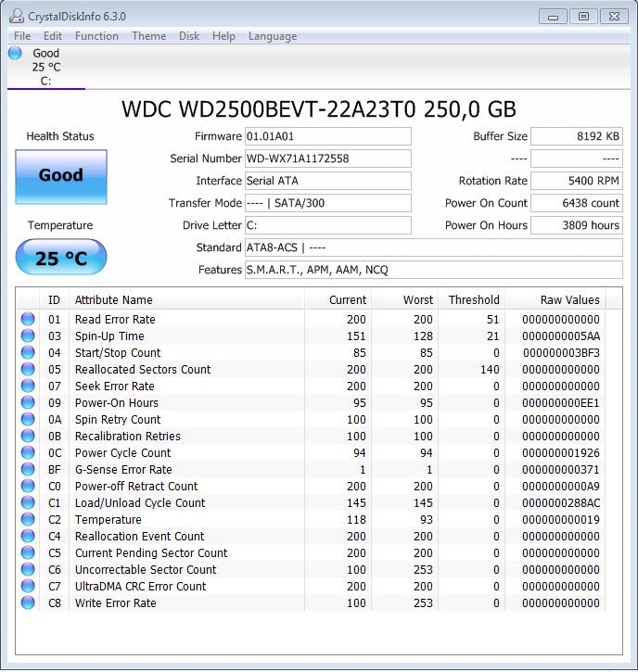Click status orb for Reallocation Event Count
The height and width of the screenshot is (672, 638).
tap(28, 537)
